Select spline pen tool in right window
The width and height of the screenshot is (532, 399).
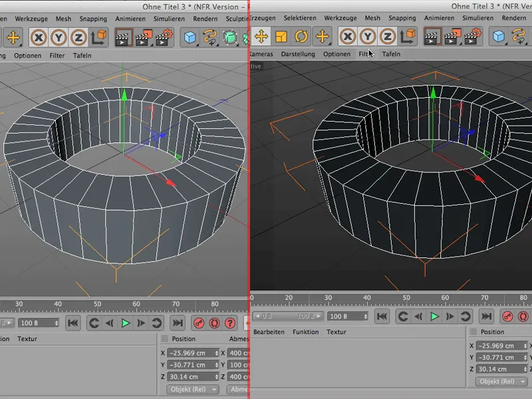click(519, 37)
